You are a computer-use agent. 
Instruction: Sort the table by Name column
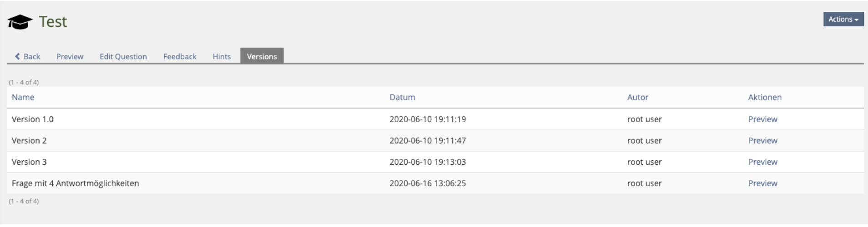point(23,97)
